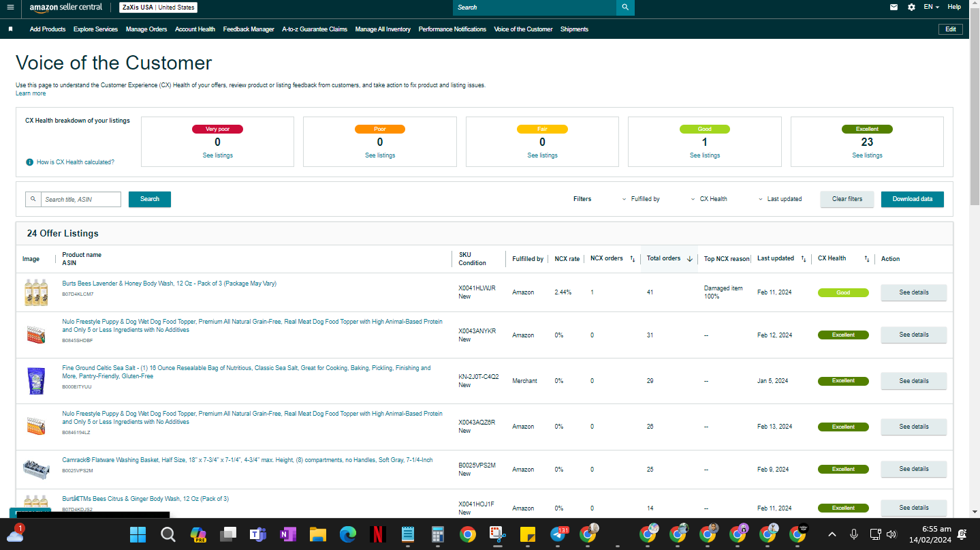Image resolution: width=980 pixels, height=550 pixels.
Task: Click the microphone icon in the system tray
Action: coord(853,534)
